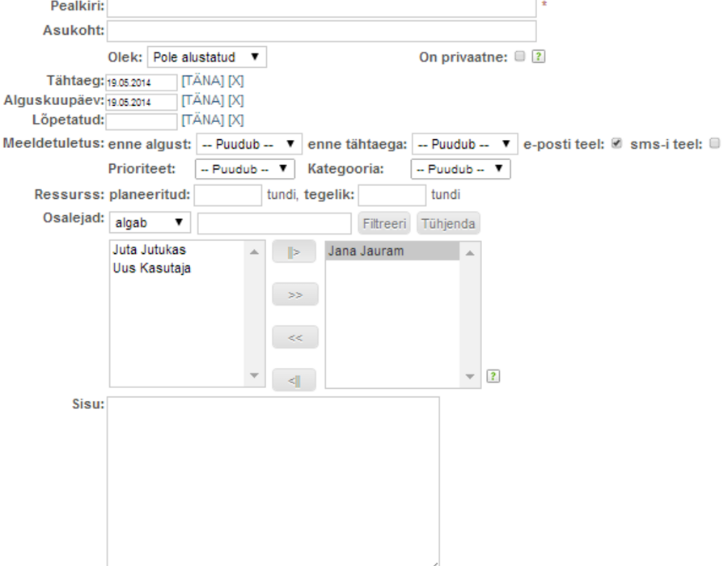This screenshot has width=728, height=566.
Task: Clear Lõpetatud date with X link
Action: pyautogui.click(x=236, y=120)
